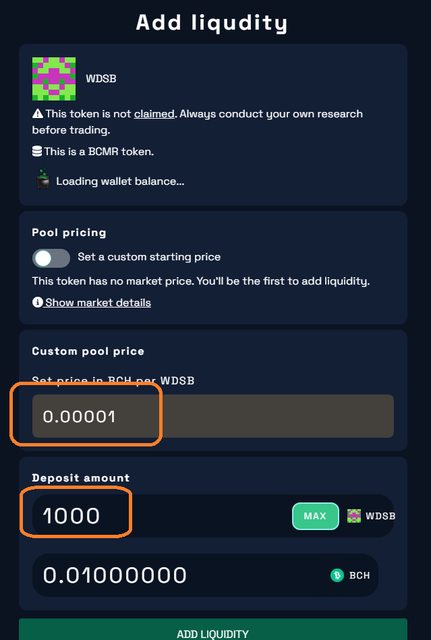Click the BCH currency label
This screenshot has width=431, height=640.
pos(360,576)
